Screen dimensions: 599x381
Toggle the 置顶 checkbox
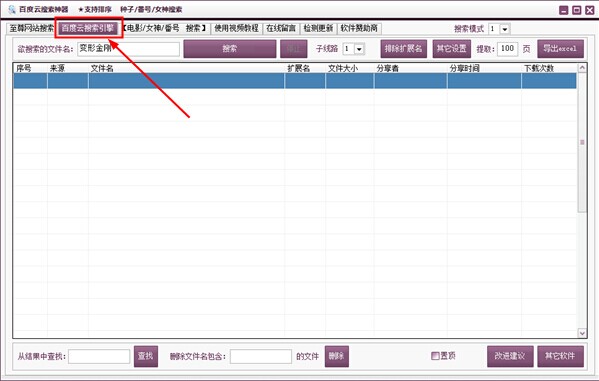[435, 356]
